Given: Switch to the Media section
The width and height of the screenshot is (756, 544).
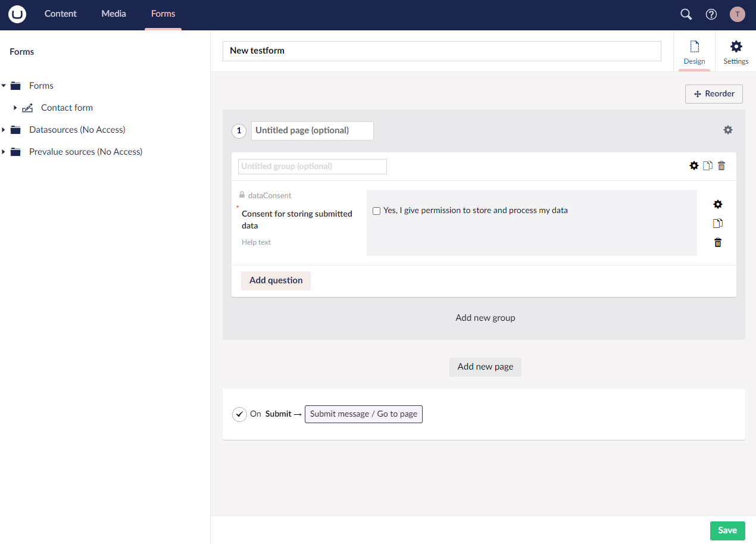Looking at the screenshot, I should [113, 14].
